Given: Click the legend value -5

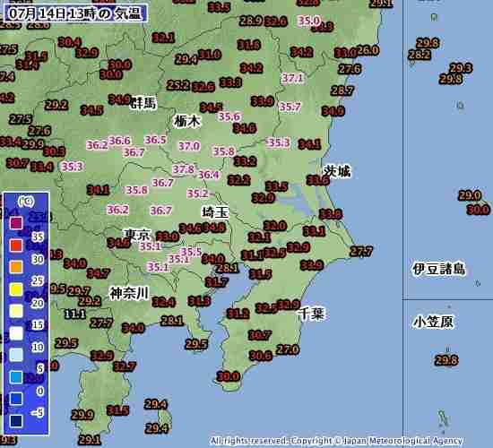Looking at the screenshot, I should point(38,412).
